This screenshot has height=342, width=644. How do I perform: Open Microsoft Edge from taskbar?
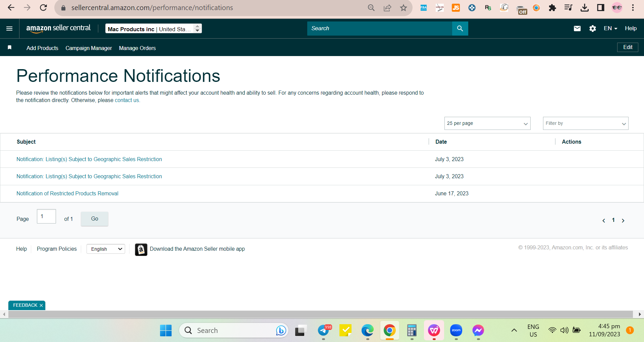(367, 331)
